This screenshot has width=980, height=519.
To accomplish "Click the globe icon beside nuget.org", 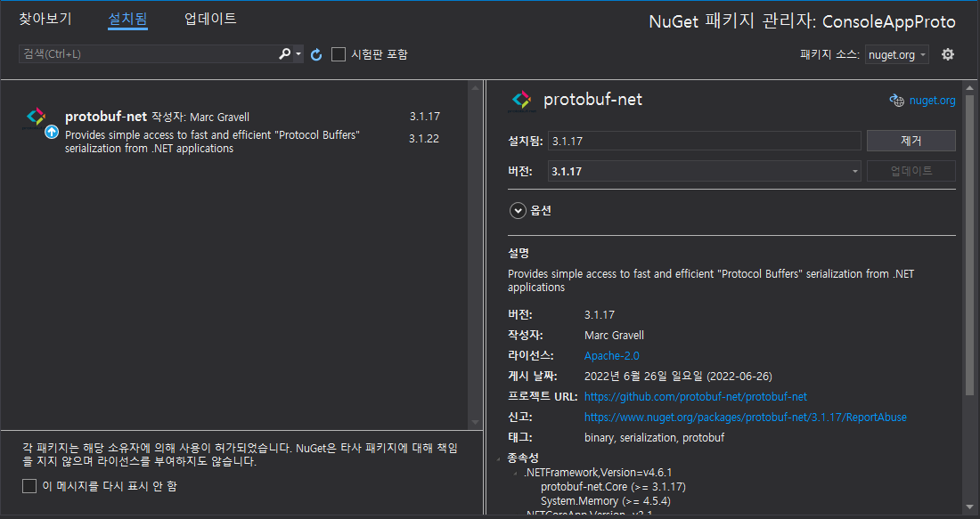I will 896,101.
